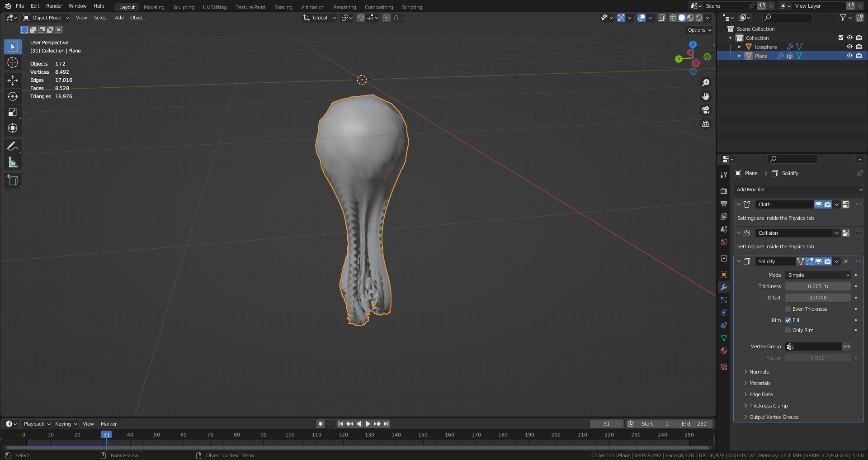Open the Modifier properties wrench tab
The height and width of the screenshot is (460, 868).
click(x=724, y=287)
